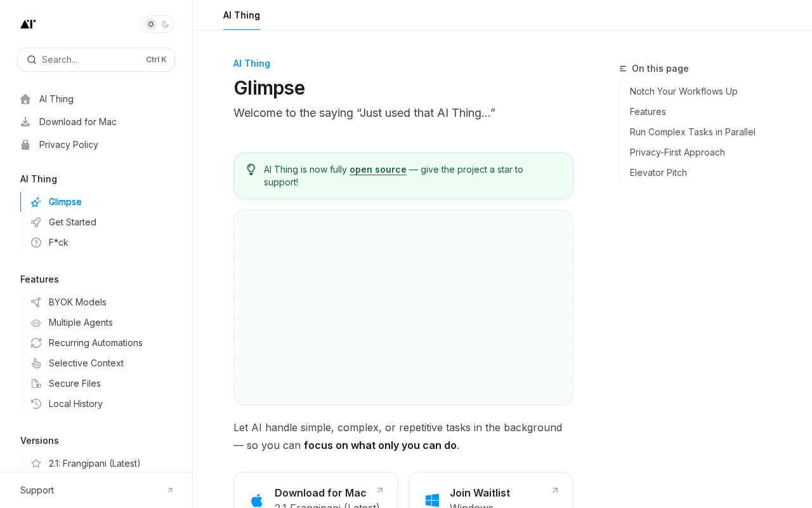
Task: Select the Glimpse sparkle icon
Action: point(36,202)
